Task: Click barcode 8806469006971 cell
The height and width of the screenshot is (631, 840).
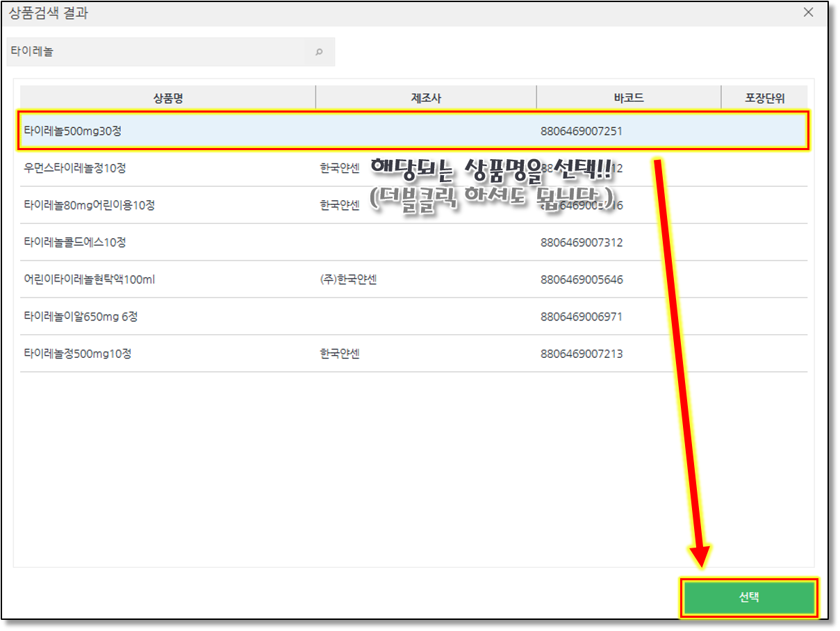Action: pos(582,316)
